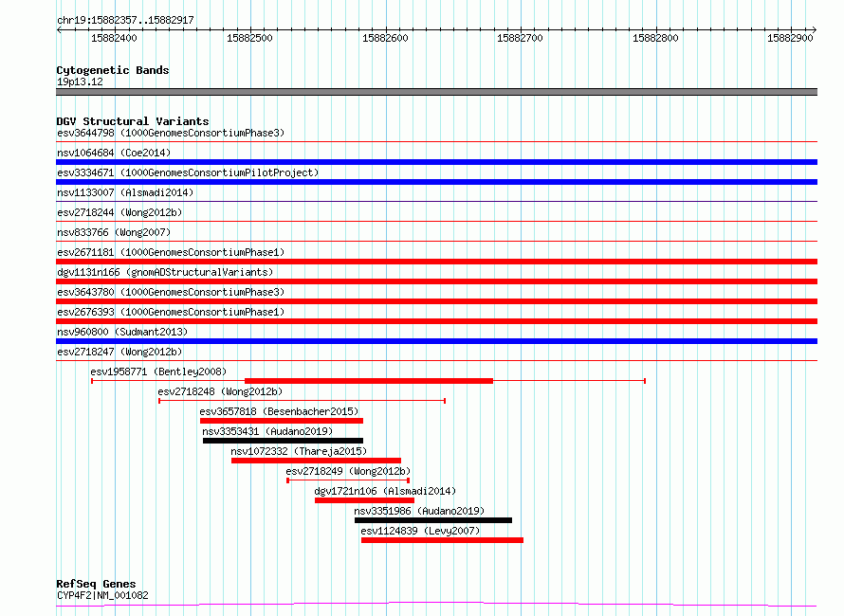Select variant esv2718249 (Wong2012b)
Image resolution: width=844 pixels, height=616 pixels.
click(x=348, y=471)
